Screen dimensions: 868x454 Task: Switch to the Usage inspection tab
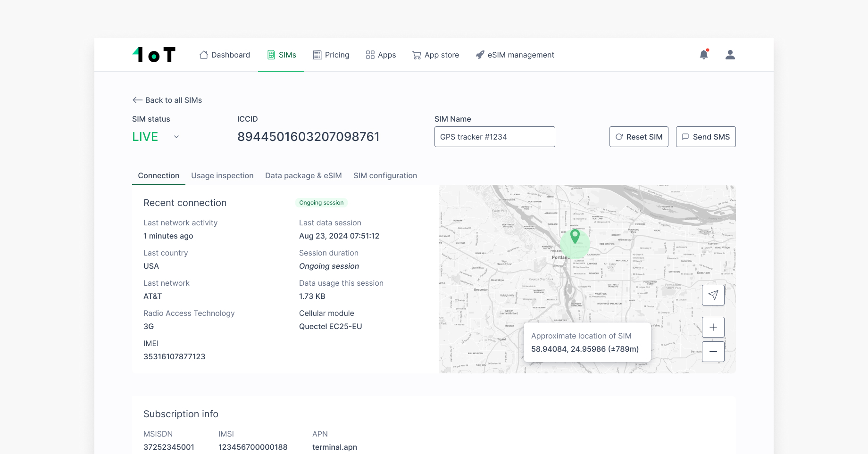click(x=222, y=175)
